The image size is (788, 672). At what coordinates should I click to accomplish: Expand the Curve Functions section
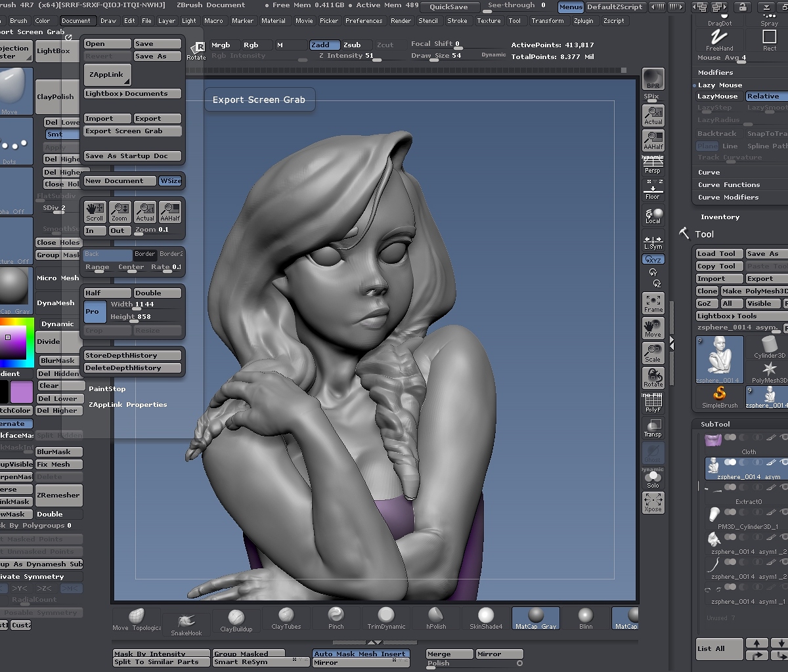pos(729,185)
